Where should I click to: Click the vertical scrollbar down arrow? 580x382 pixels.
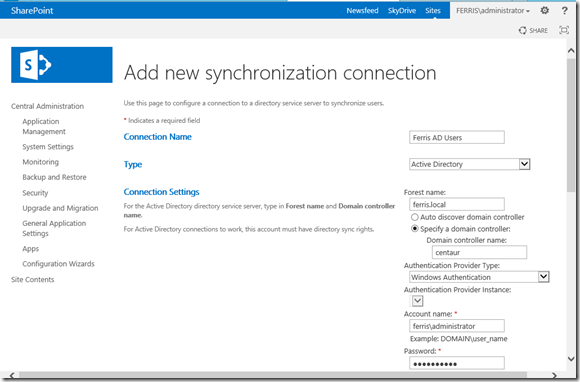point(571,359)
